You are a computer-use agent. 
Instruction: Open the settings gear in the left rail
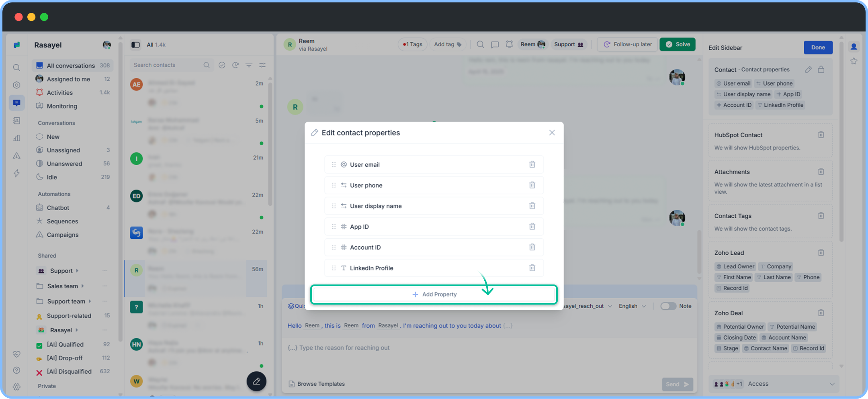16,387
